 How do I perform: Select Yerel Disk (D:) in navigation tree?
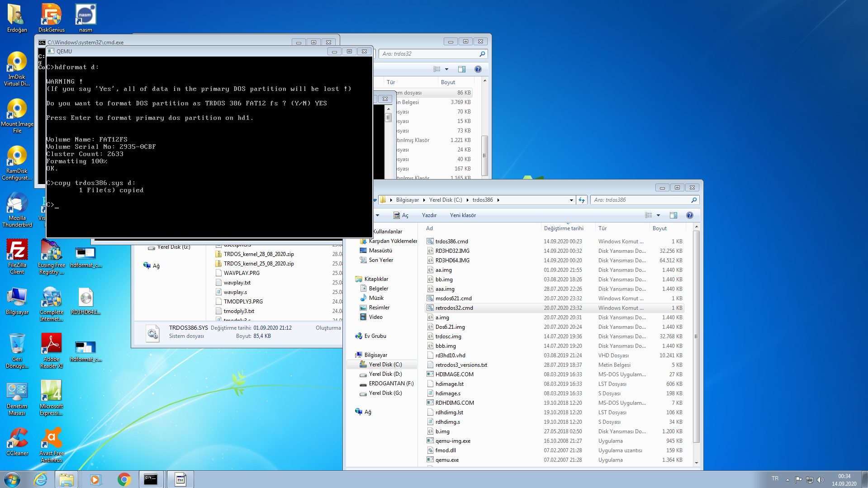(x=385, y=374)
